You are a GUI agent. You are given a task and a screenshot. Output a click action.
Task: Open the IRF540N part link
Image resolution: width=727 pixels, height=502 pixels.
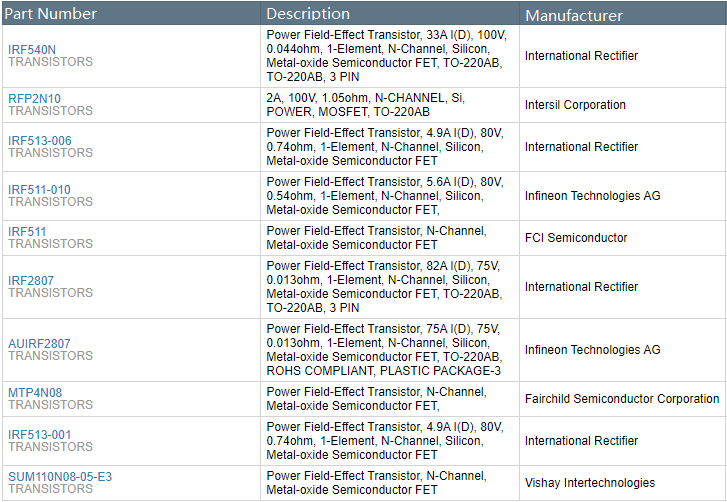click(32, 49)
